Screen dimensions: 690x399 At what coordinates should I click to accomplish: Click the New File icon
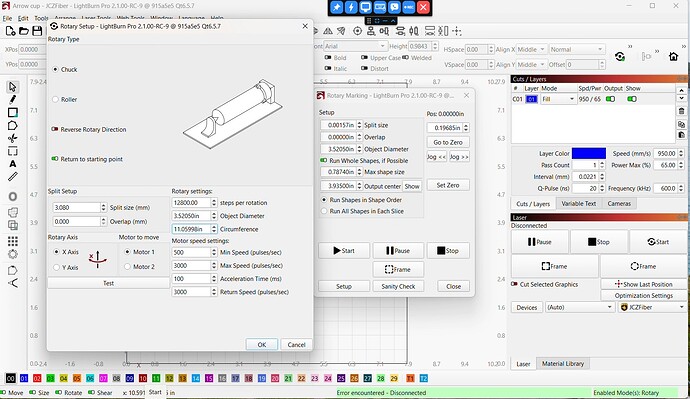tap(11, 31)
